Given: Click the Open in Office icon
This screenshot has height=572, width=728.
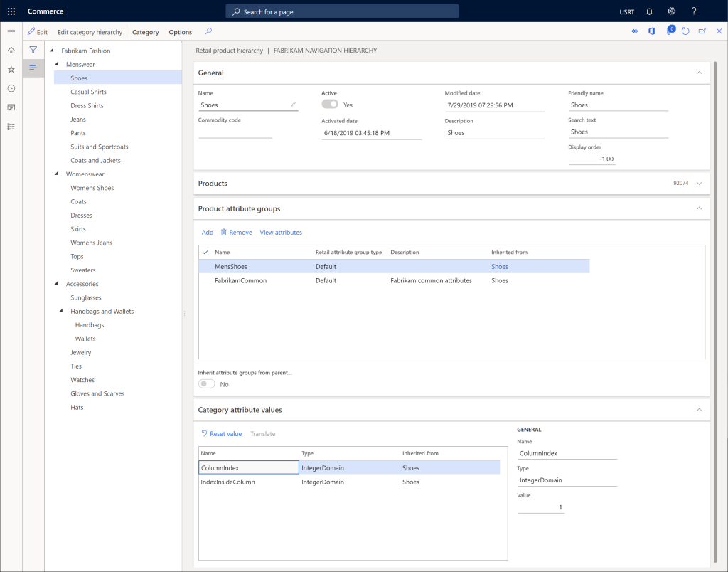Looking at the screenshot, I should [652, 31].
